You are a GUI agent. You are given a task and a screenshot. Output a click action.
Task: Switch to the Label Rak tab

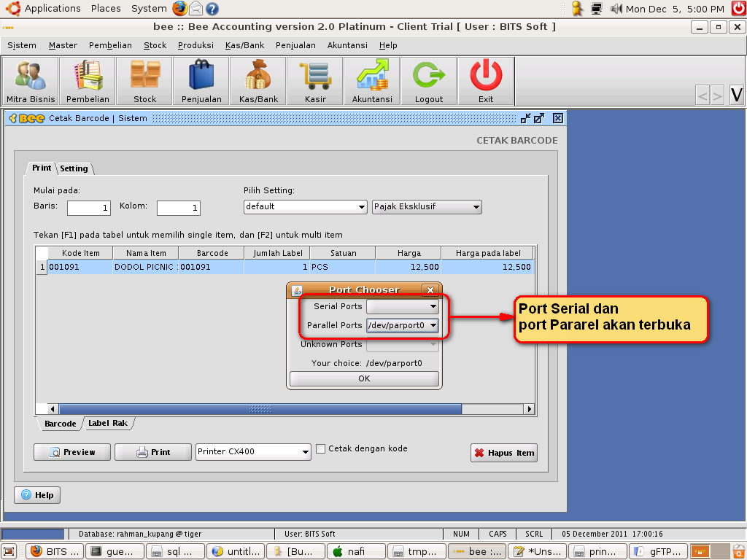108,424
